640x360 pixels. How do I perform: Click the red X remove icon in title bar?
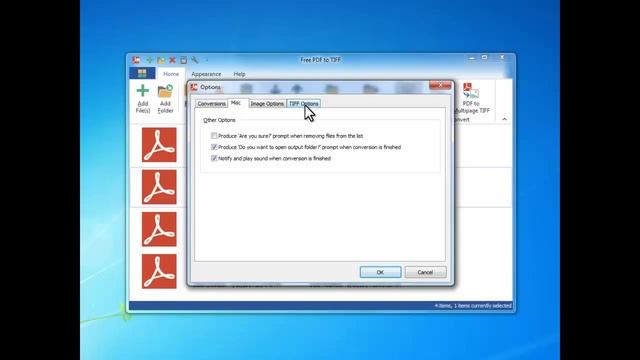coord(172,60)
